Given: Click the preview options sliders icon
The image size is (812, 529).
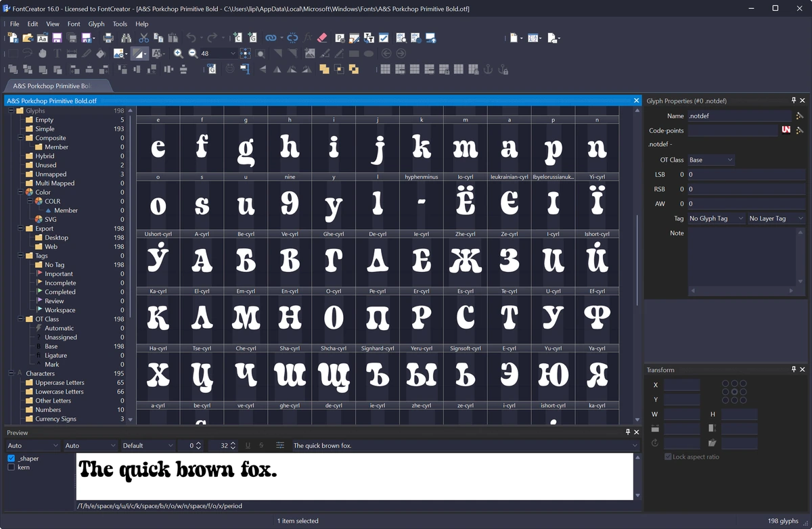Looking at the screenshot, I should coord(280,445).
